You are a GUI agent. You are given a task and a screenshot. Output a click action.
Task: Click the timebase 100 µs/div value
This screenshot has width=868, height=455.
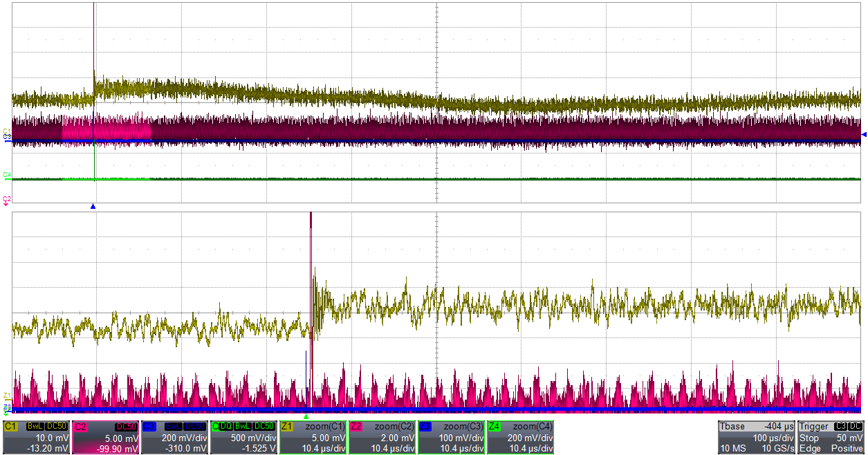click(x=773, y=438)
